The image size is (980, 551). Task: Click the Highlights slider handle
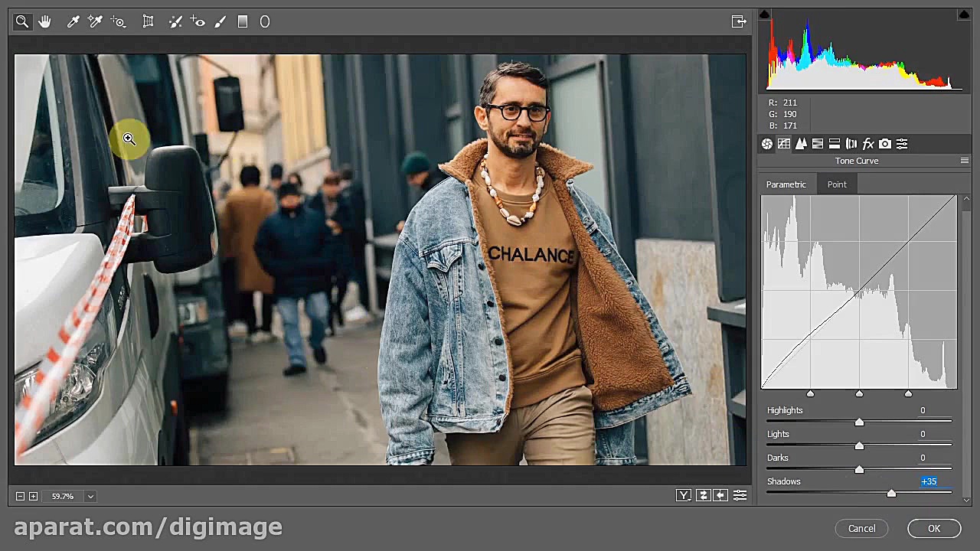coord(859,422)
